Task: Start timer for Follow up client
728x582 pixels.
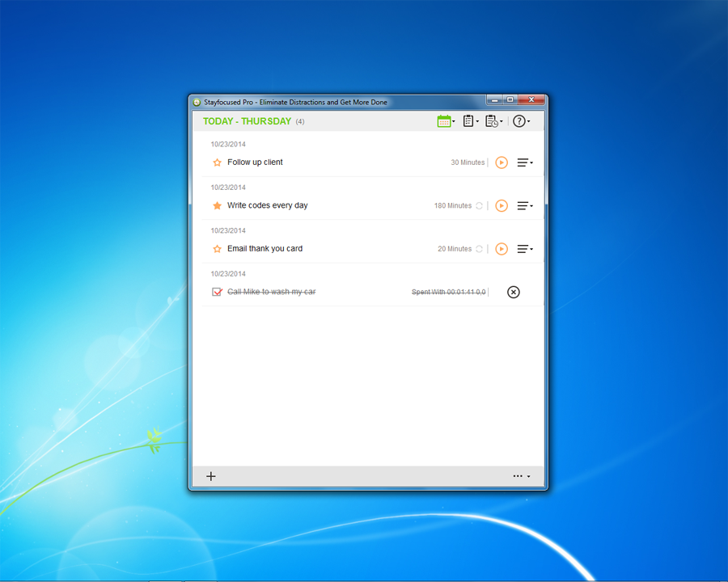Action: 502,162
